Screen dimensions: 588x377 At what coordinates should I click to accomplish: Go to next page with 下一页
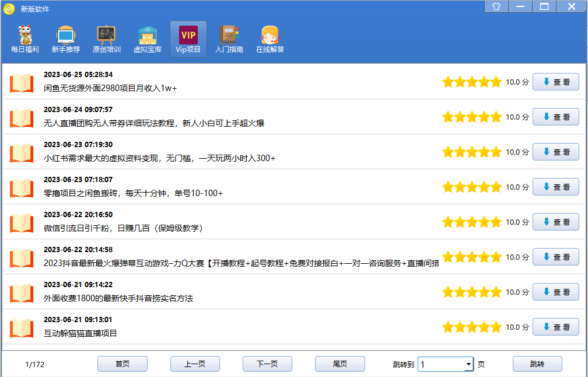click(267, 364)
